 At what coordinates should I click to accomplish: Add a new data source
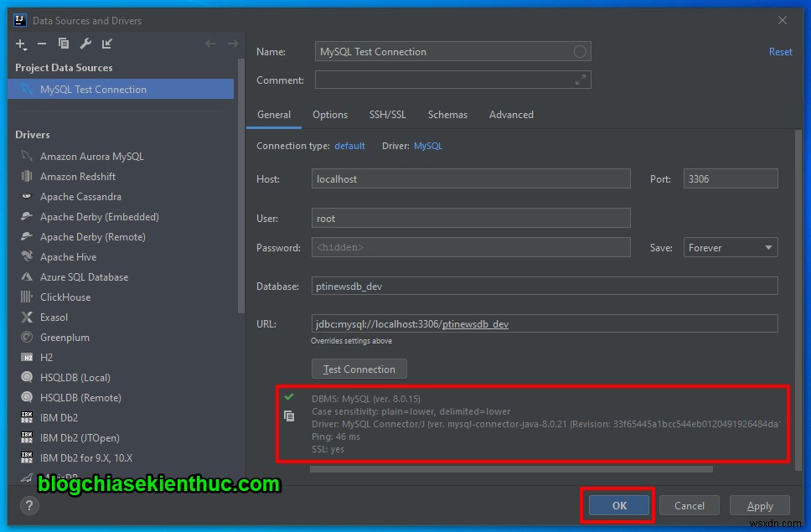point(20,44)
